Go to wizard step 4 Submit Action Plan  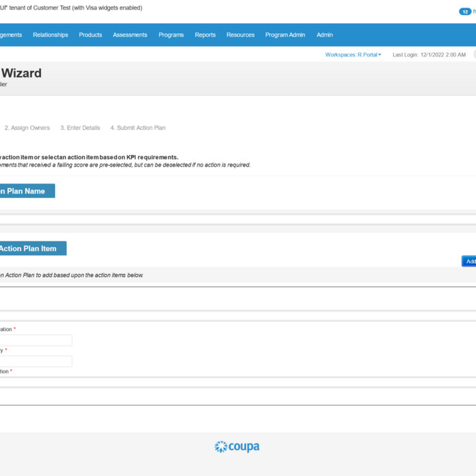[138, 128]
